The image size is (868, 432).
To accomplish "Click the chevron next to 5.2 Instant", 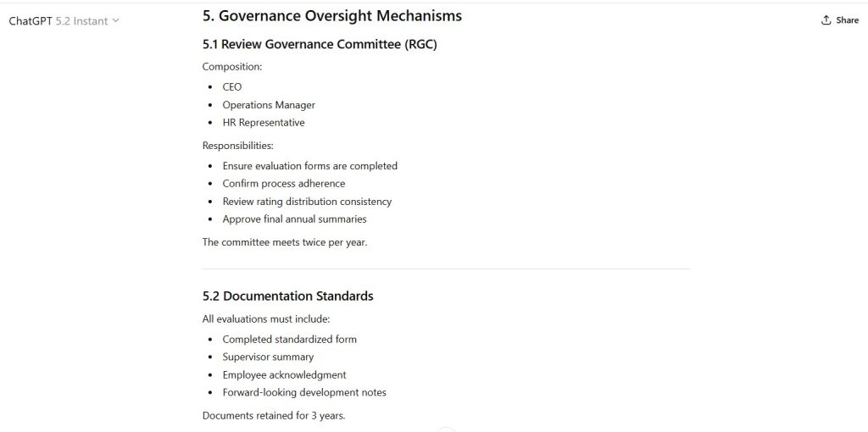I will click(116, 20).
